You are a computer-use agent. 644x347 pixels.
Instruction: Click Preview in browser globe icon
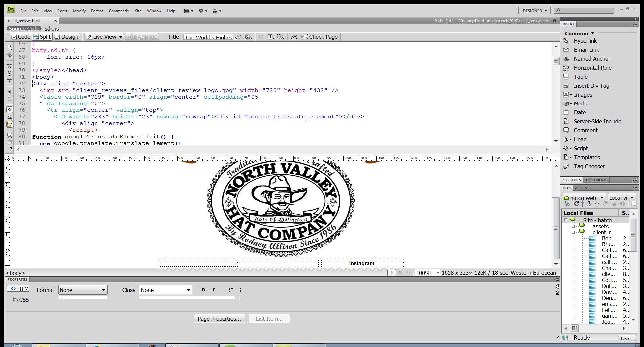(x=249, y=37)
